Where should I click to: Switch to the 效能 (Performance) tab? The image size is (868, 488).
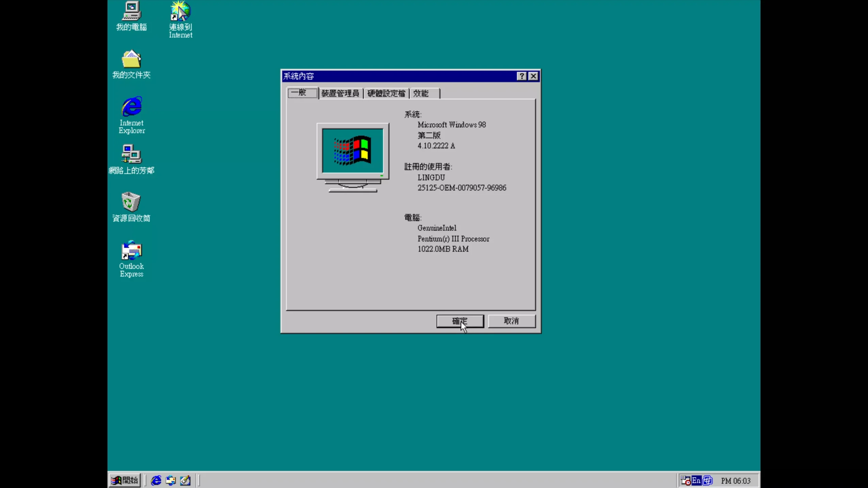coord(425,94)
